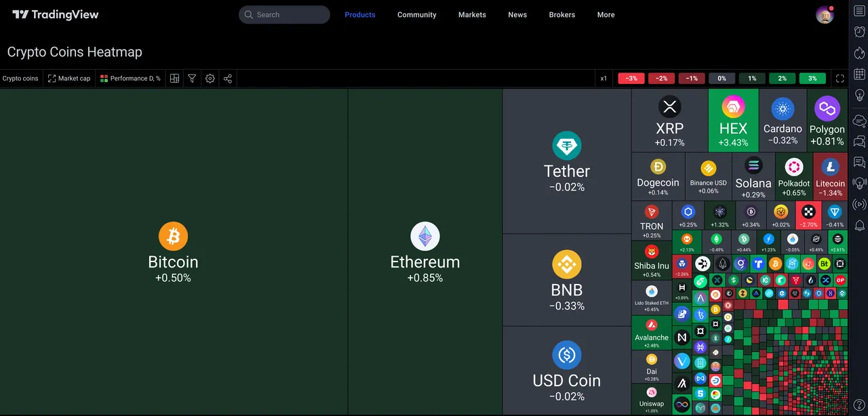Click the share heatmap icon
The image size is (868, 416).
point(228,79)
